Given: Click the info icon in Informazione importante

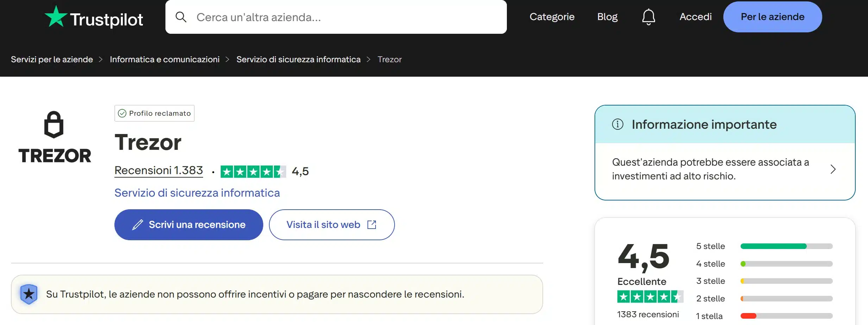Looking at the screenshot, I should [x=618, y=124].
